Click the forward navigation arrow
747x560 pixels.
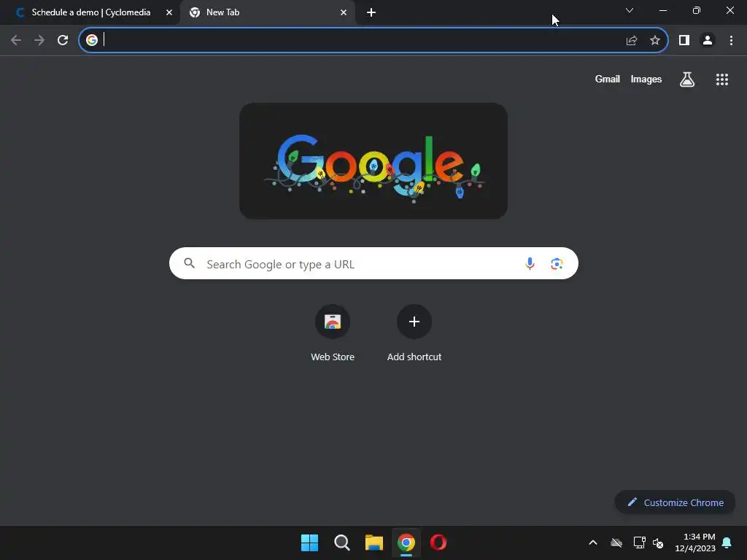[39, 41]
